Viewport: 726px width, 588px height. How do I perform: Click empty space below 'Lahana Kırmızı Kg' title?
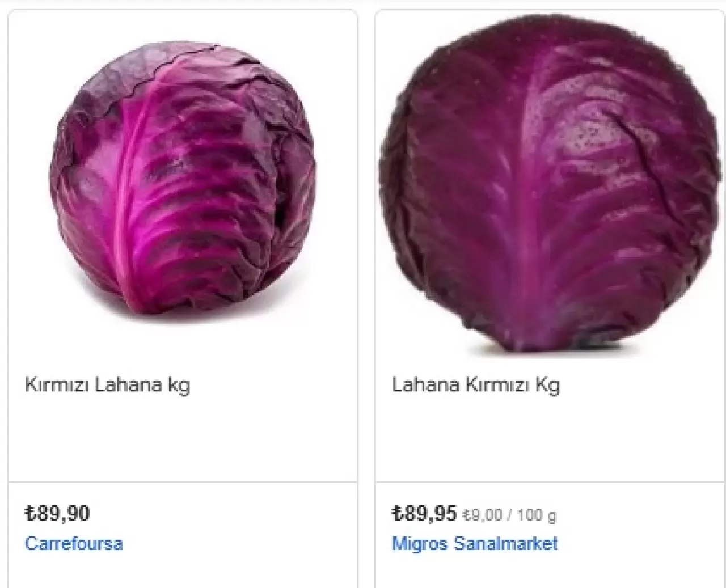tap(550, 439)
